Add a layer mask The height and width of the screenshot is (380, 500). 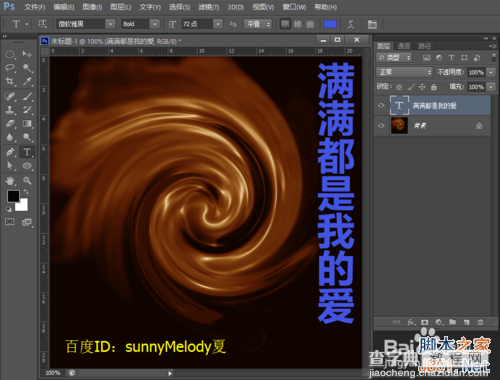coord(425,322)
